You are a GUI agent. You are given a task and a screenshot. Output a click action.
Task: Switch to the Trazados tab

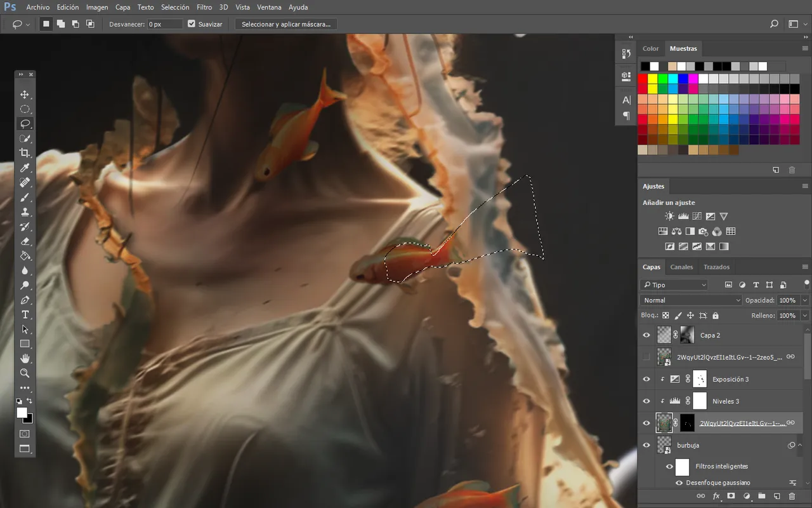pos(717,267)
